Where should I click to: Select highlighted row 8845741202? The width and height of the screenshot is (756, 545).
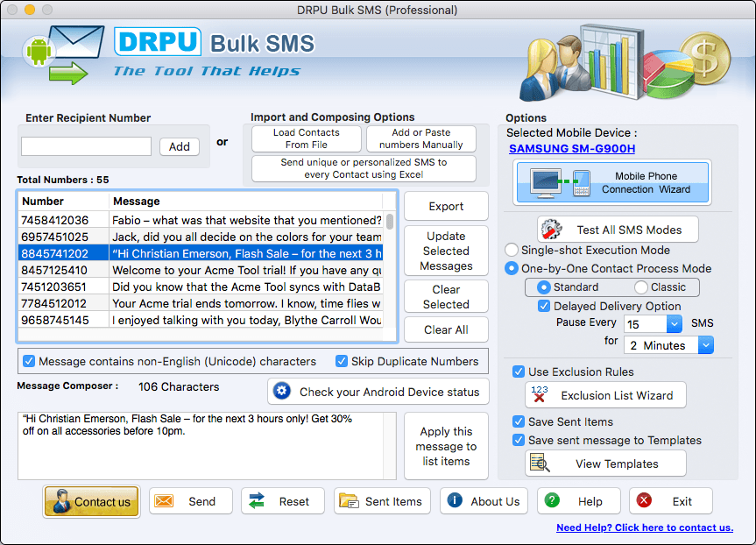tap(201, 253)
